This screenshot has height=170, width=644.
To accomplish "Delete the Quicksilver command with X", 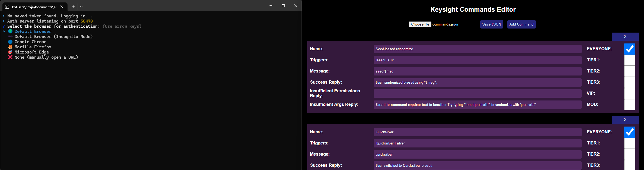I will click(625, 120).
